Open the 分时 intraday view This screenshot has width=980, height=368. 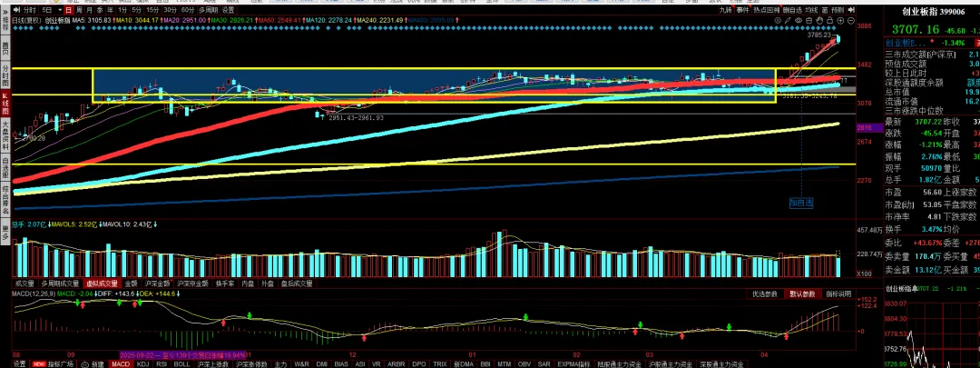tap(29, 10)
